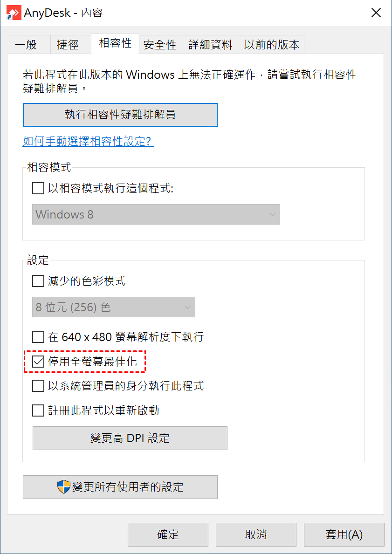Click the AnyDesk icon in title bar

[x=13, y=13]
